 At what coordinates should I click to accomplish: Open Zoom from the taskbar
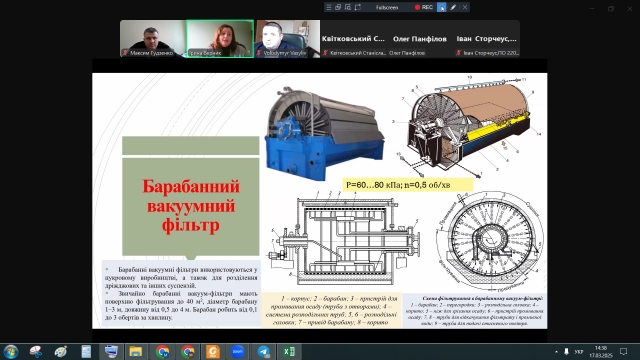point(238,351)
